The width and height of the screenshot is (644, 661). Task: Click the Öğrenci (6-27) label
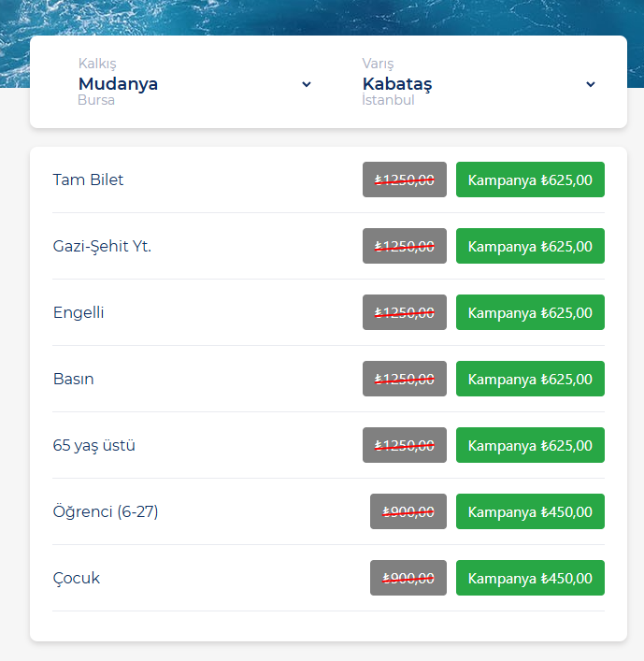coord(106,511)
